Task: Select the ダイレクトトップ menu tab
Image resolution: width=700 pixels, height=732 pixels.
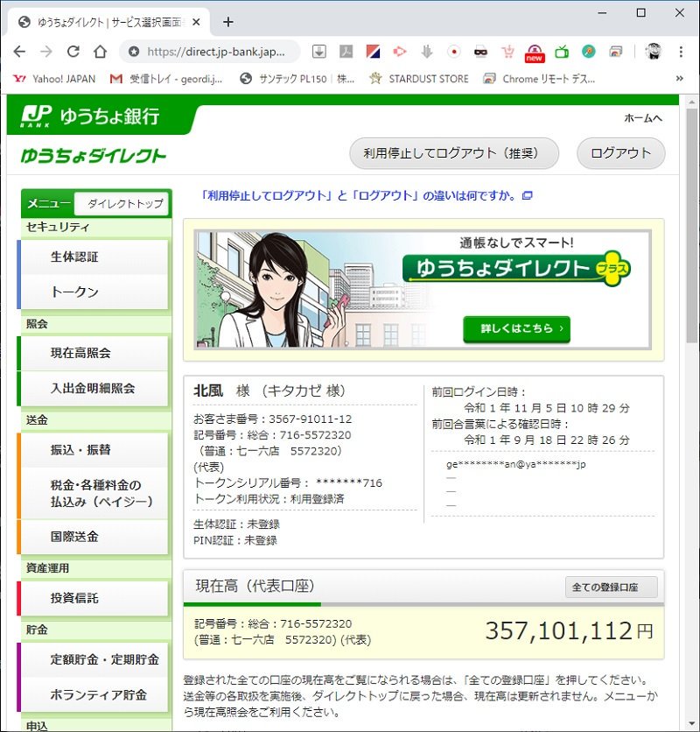Action: coord(122,203)
